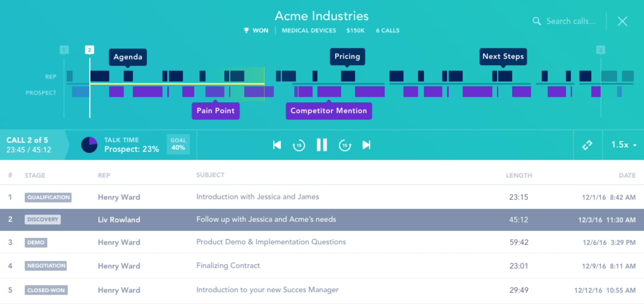
Task: Rewind playback by 15 seconds
Action: [299, 145]
